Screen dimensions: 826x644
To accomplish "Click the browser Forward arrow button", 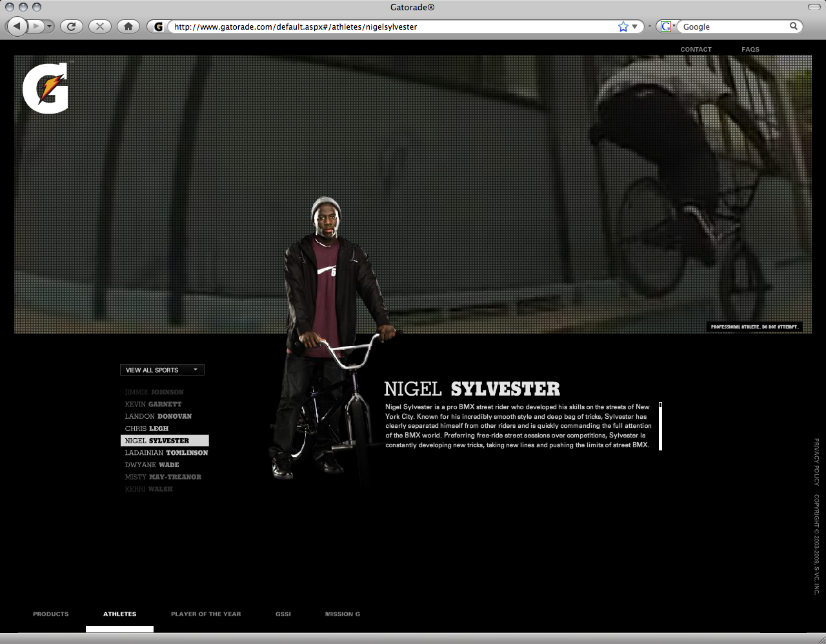I will pyautogui.click(x=37, y=26).
